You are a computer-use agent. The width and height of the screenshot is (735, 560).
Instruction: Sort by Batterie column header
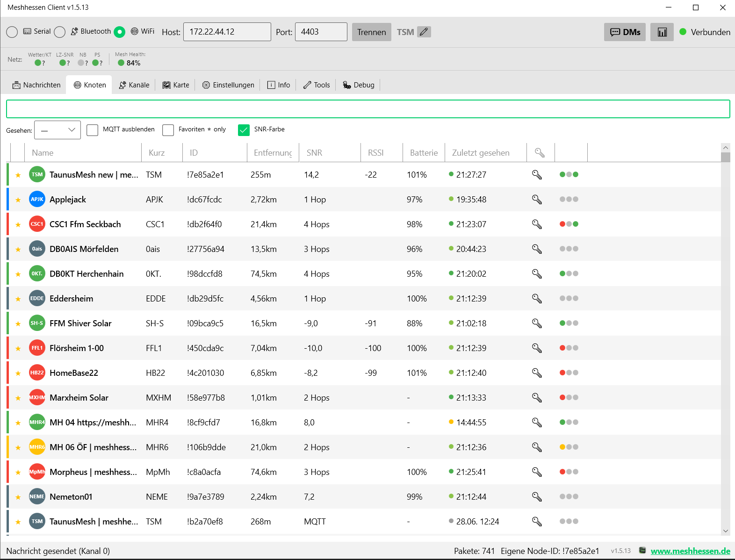coord(424,153)
